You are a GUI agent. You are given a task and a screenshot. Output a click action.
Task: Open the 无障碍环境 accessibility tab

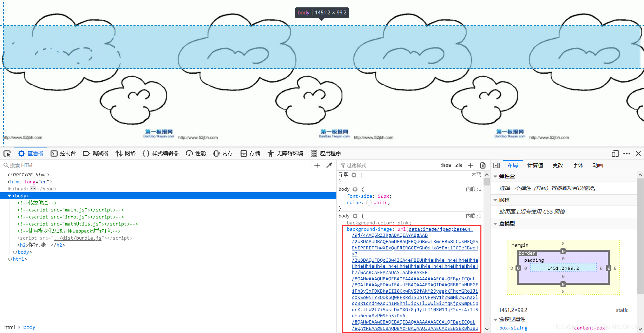pos(285,154)
